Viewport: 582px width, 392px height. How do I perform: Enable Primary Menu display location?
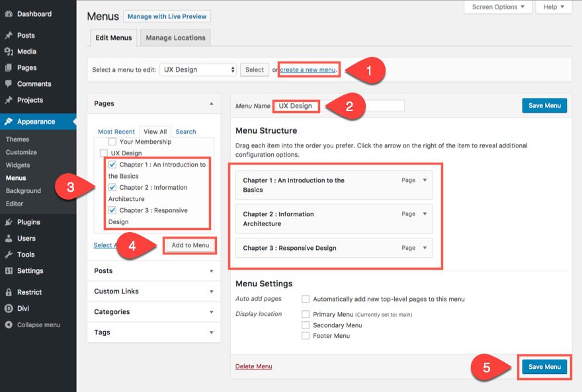pos(306,315)
